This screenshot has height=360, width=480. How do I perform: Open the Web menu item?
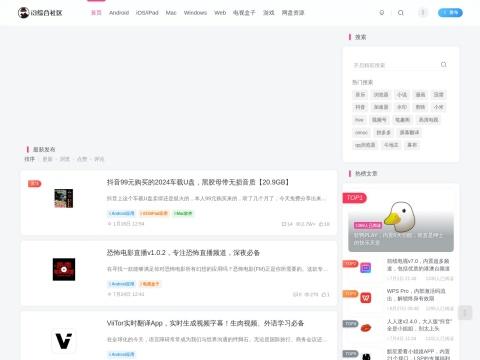tap(220, 13)
